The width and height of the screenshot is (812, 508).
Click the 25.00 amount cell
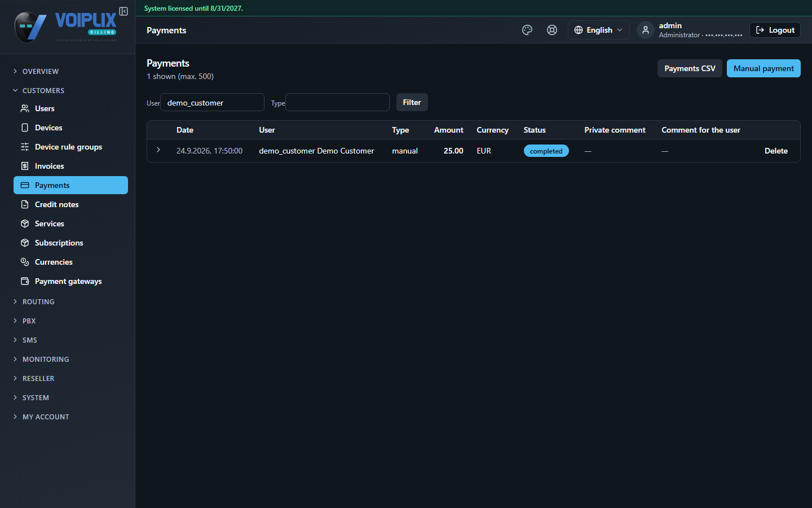(453, 151)
